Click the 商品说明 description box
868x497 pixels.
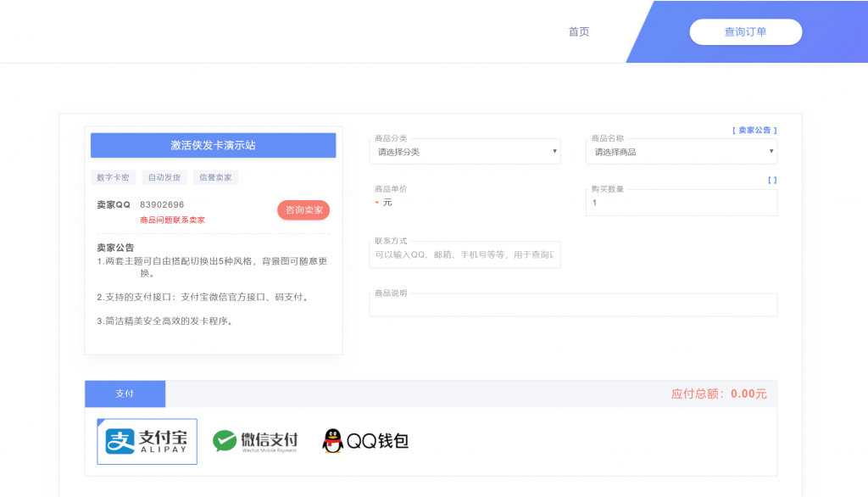573,304
